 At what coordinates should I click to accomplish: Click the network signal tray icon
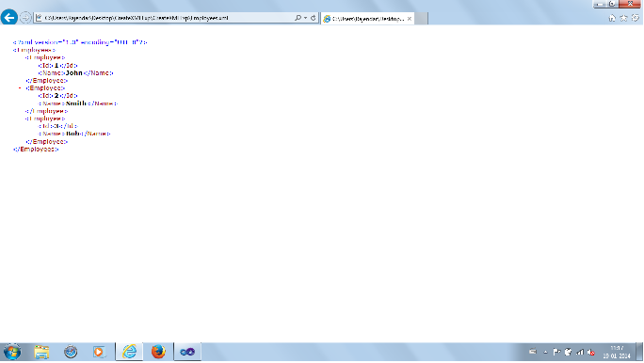point(580,352)
